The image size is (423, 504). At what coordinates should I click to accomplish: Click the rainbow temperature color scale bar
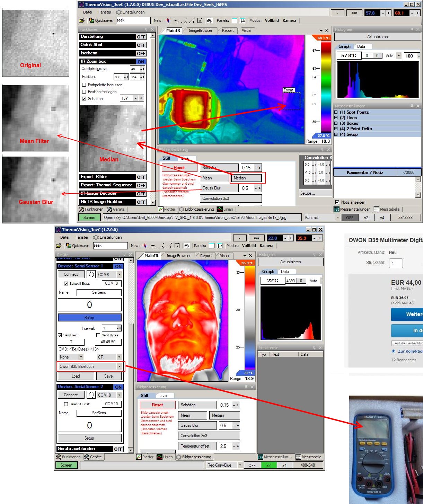pos(326,87)
